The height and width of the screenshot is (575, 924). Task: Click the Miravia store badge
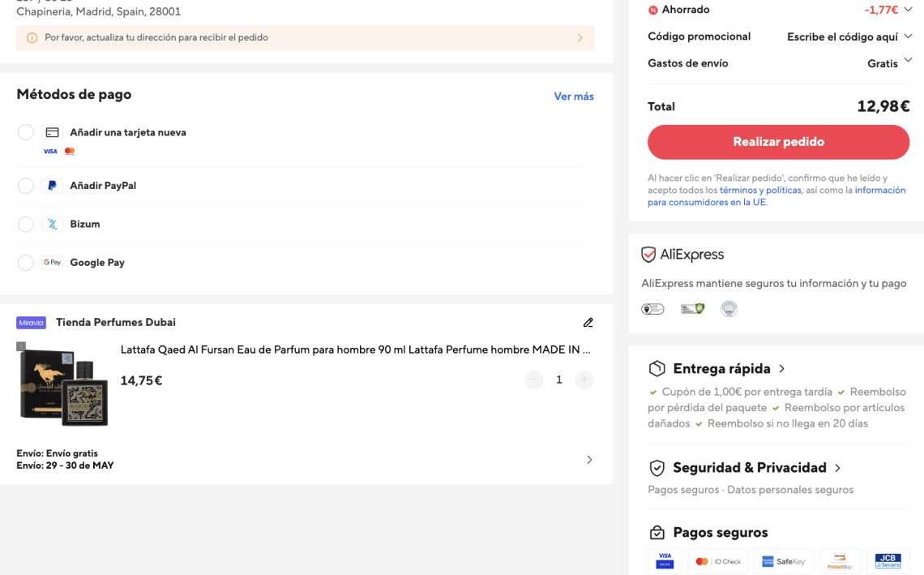[x=32, y=323]
